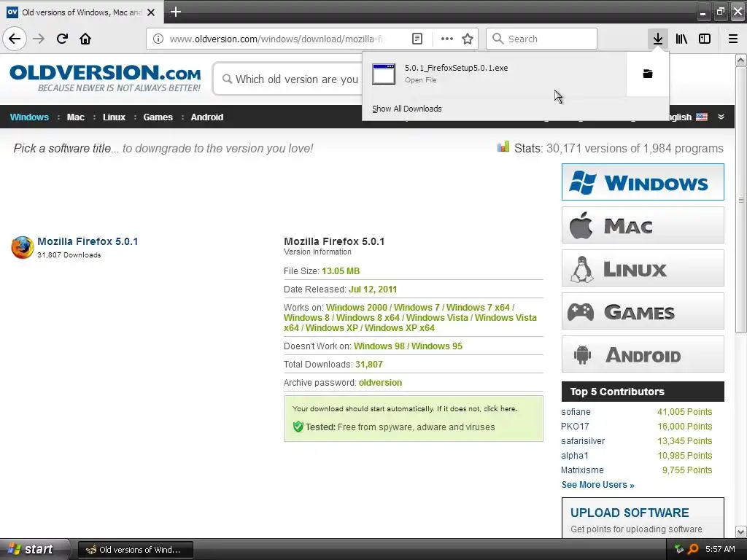
Task: Open containing folder of downloaded file
Action: coord(648,74)
